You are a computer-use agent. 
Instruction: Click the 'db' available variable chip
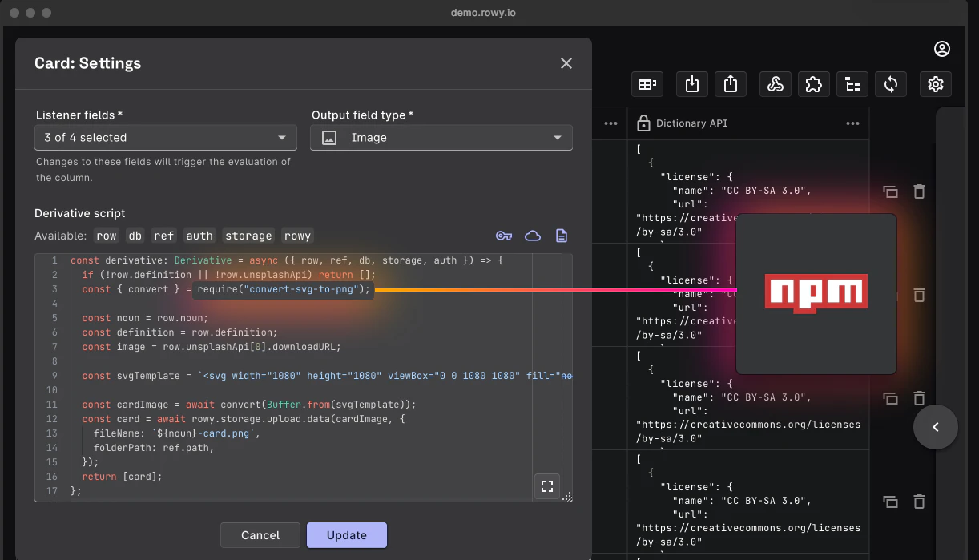pos(135,236)
